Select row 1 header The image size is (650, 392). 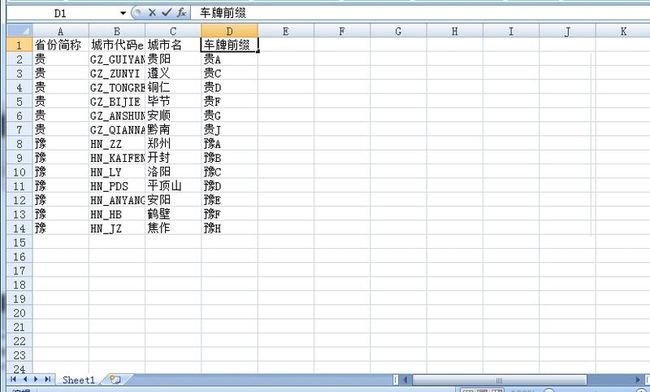pos(19,45)
